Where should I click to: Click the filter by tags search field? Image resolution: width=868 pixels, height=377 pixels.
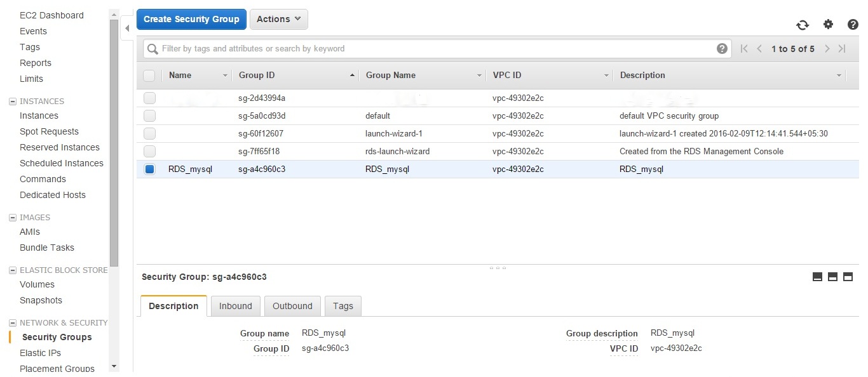coord(432,49)
